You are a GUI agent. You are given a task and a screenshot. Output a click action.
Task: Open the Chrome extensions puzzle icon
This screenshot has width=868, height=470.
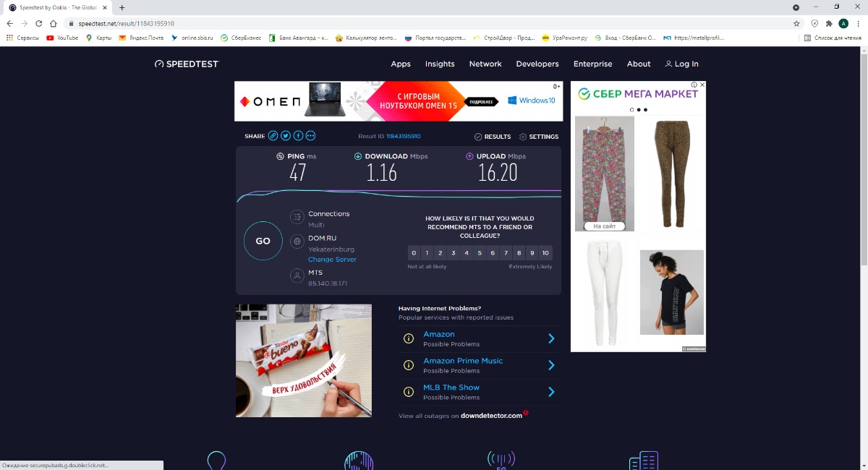click(x=829, y=23)
